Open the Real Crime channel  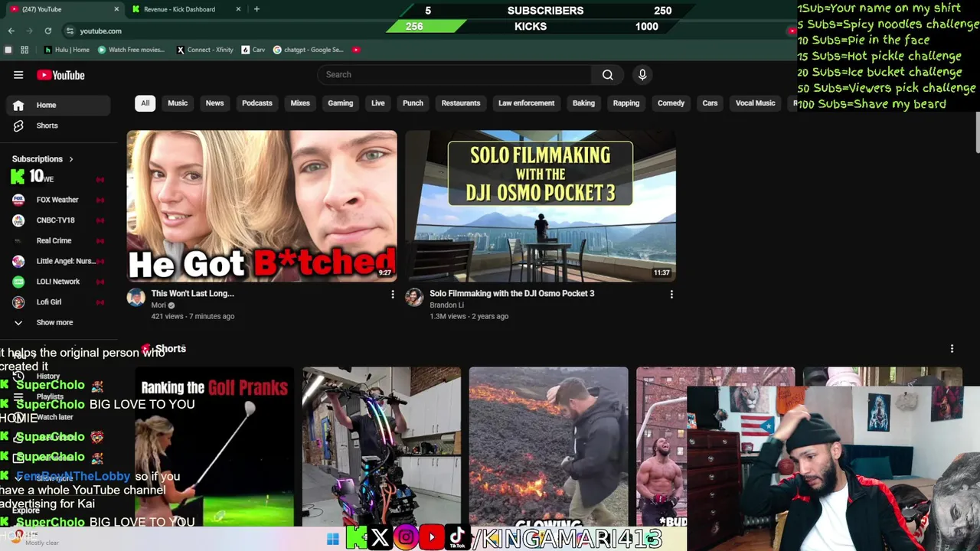[x=57, y=240]
